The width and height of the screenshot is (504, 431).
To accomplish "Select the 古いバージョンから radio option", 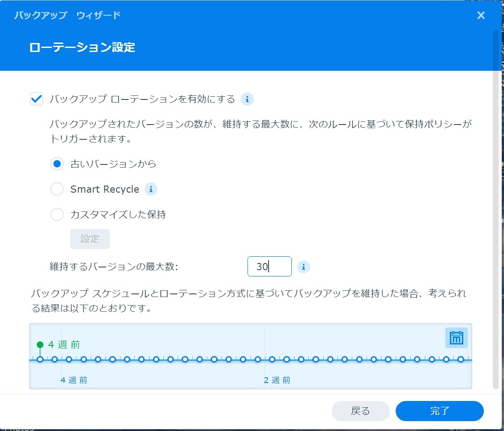I will [57, 164].
